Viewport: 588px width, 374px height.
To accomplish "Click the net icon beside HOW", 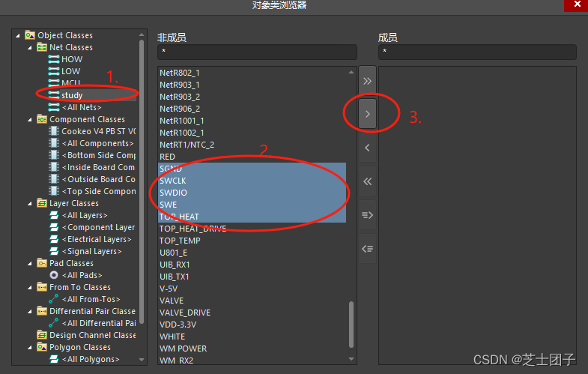I will 54,59.
